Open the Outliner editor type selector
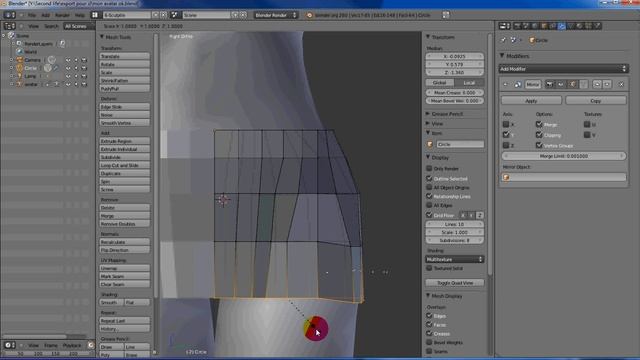Screen dimensions: 640x360 click(x=9, y=26)
